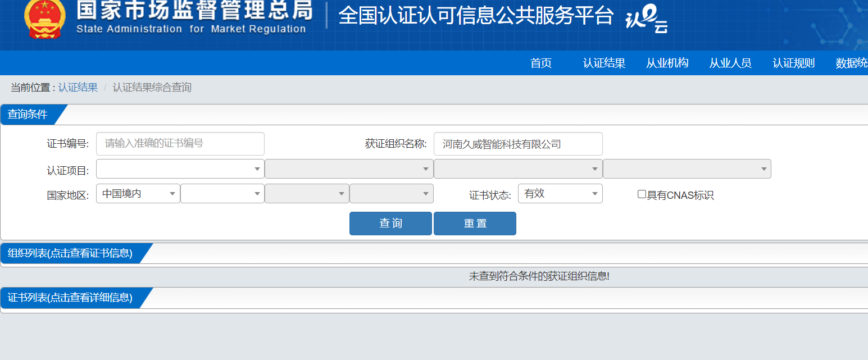This screenshot has height=360, width=868.
Task: Open the 从业人员 menu item
Action: 730,63
